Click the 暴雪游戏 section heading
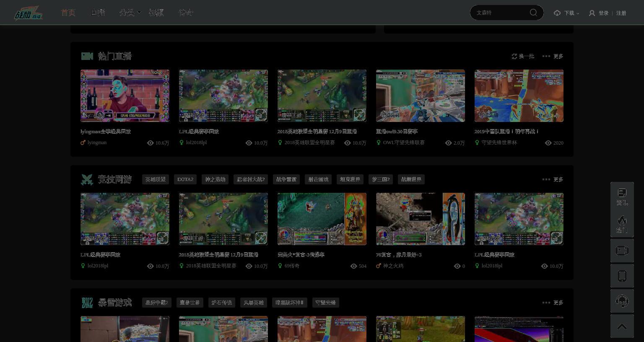Screen dimensions: 644x342 pyautogui.click(x=115, y=303)
